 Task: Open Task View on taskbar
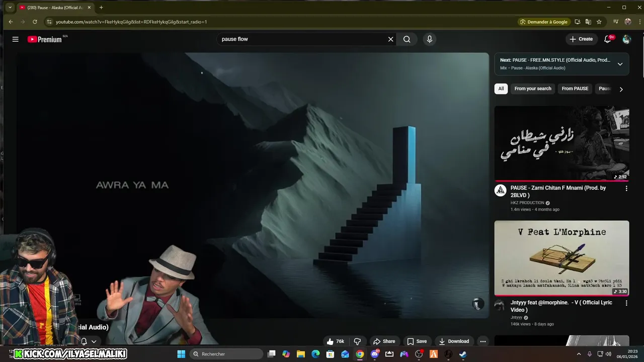pos(272,354)
